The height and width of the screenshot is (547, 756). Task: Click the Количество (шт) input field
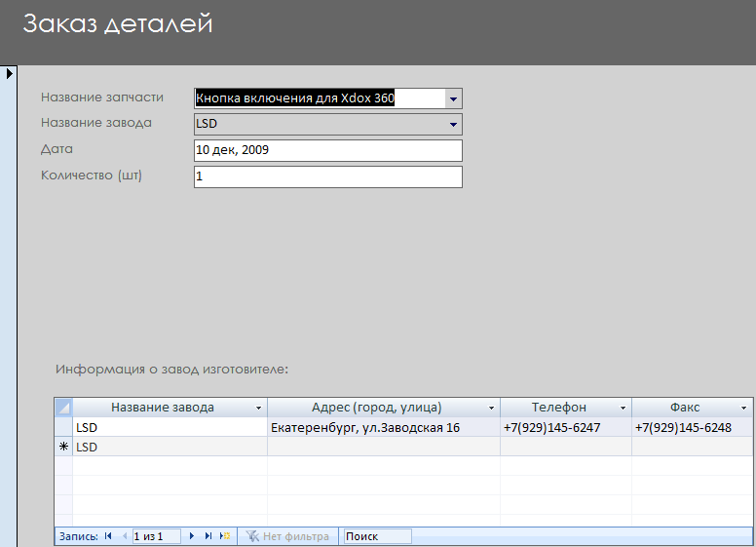328,176
